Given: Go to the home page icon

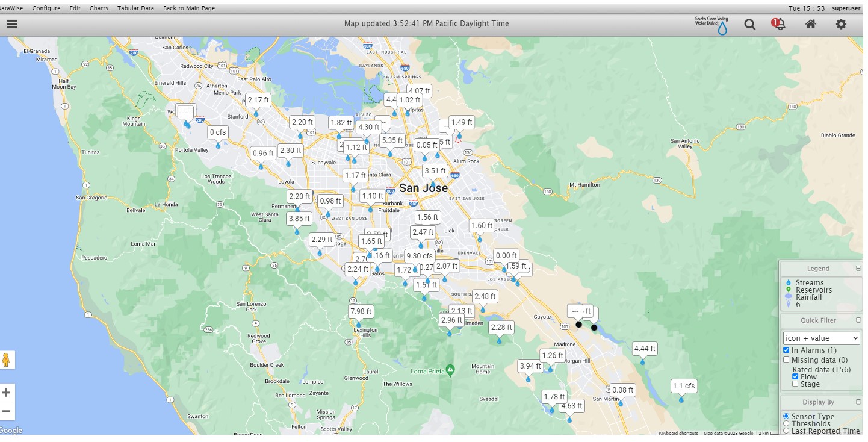Looking at the screenshot, I should 811,24.
